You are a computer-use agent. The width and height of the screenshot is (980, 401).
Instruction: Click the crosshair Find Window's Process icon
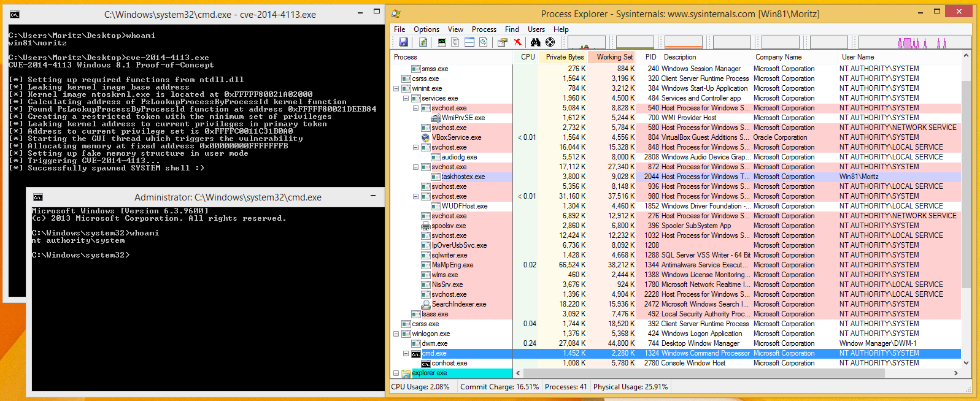click(550, 42)
